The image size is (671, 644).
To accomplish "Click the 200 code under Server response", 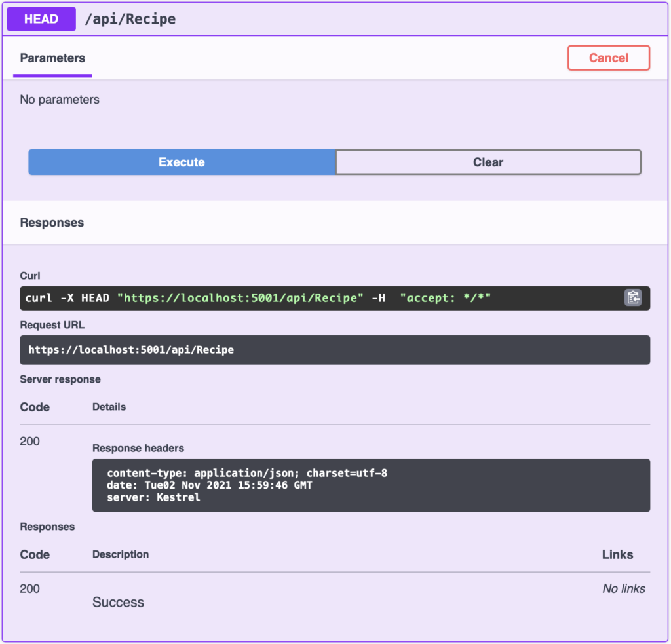I will point(29,441).
